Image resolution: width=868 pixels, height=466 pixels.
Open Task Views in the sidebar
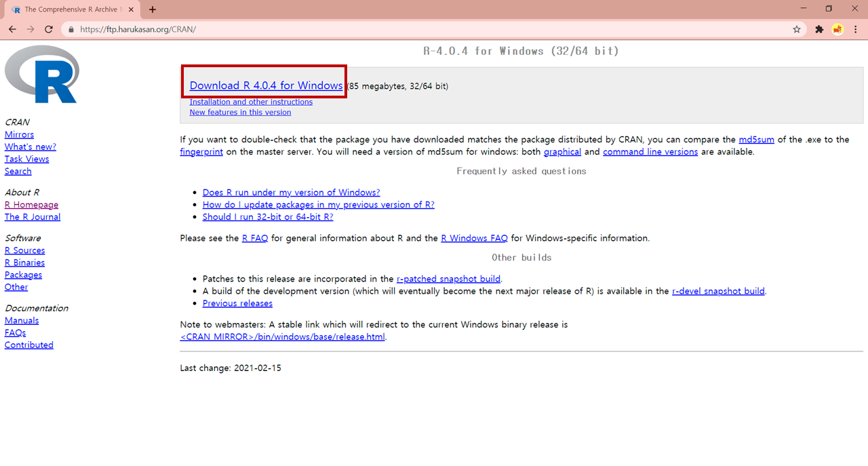(x=27, y=159)
